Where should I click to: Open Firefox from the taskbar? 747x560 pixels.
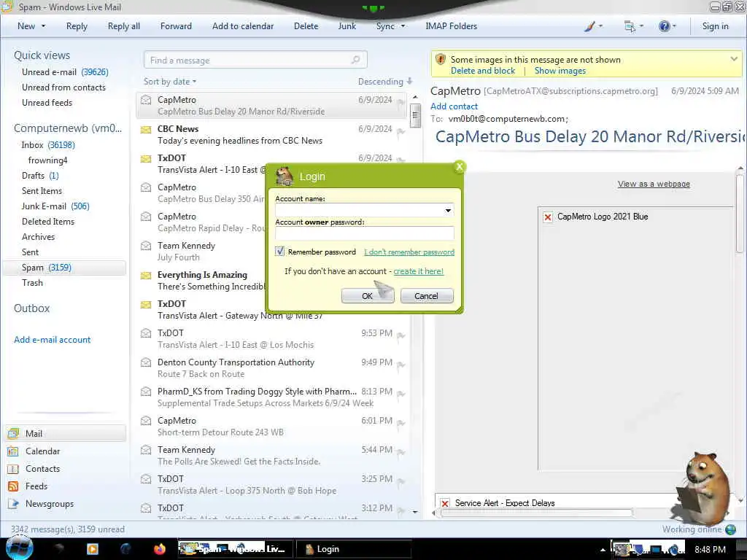click(160, 549)
